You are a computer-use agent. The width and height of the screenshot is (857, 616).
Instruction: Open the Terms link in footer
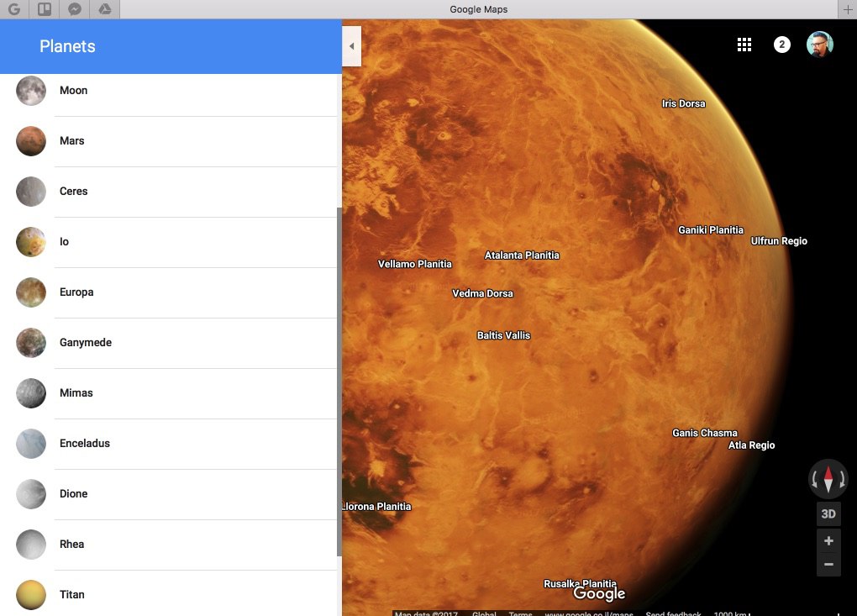tap(520, 613)
